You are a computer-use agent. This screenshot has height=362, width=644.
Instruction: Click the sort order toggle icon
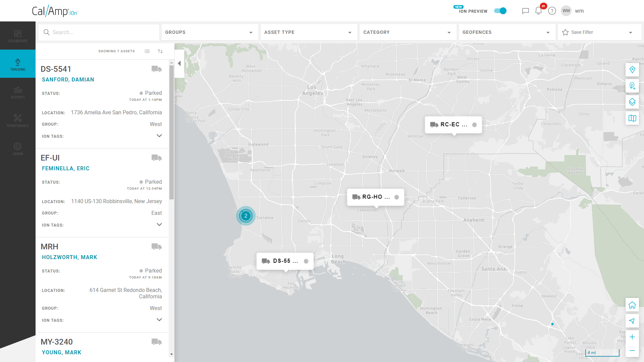pos(161,51)
